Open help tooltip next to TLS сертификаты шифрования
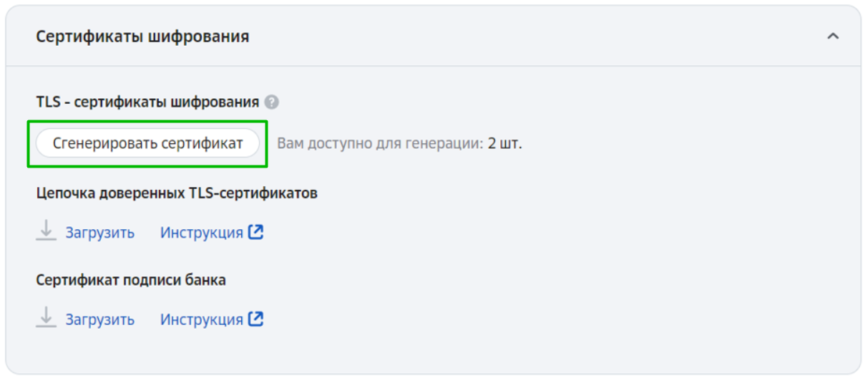This screenshot has width=868, height=381. [x=271, y=102]
